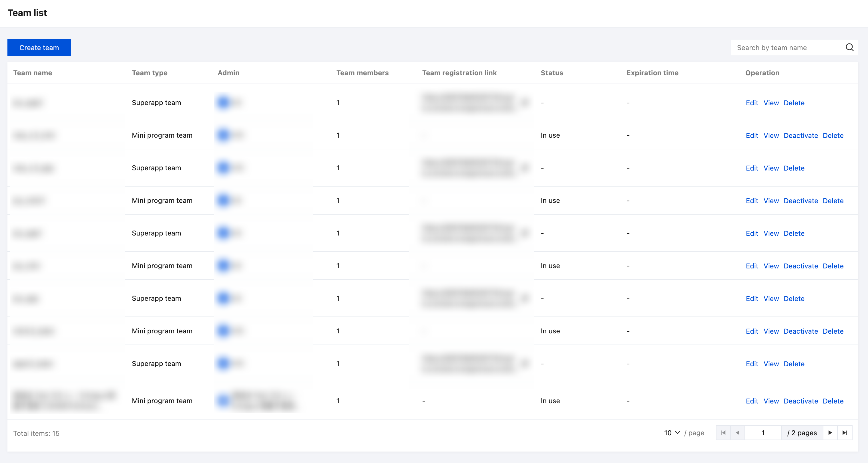Go to the previous page arrow
This screenshot has width=868, height=463.
click(x=738, y=433)
